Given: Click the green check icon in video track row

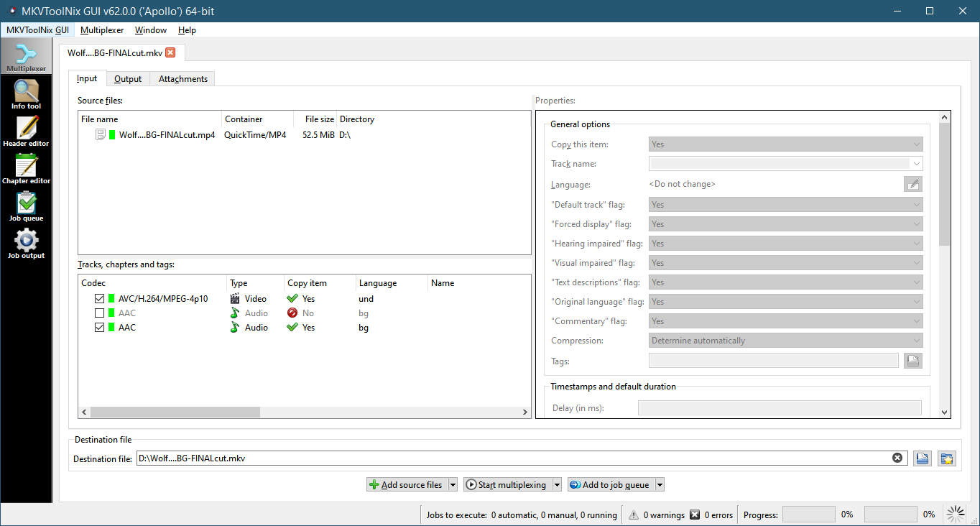Looking at the screenshot, I should click(x=292, y=298).
